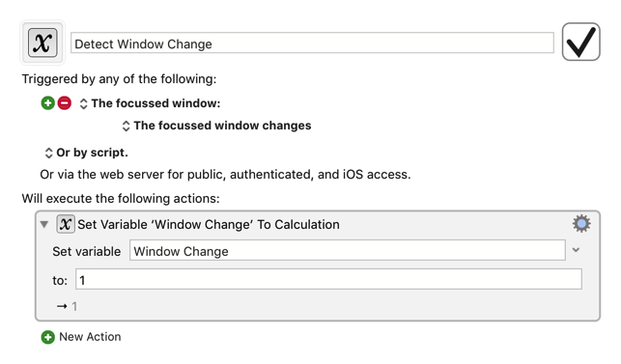The width and height of the screenshot is (621, 364).
Task: Open the action's gear menu
Action: (581, 224)
